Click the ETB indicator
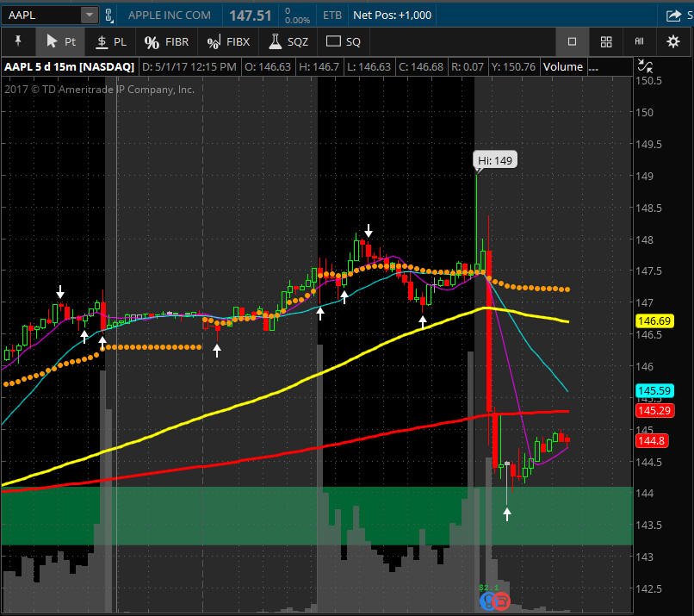Image resolution: width=694 pixels, height=616 pixels. click(x=332, y=15)
